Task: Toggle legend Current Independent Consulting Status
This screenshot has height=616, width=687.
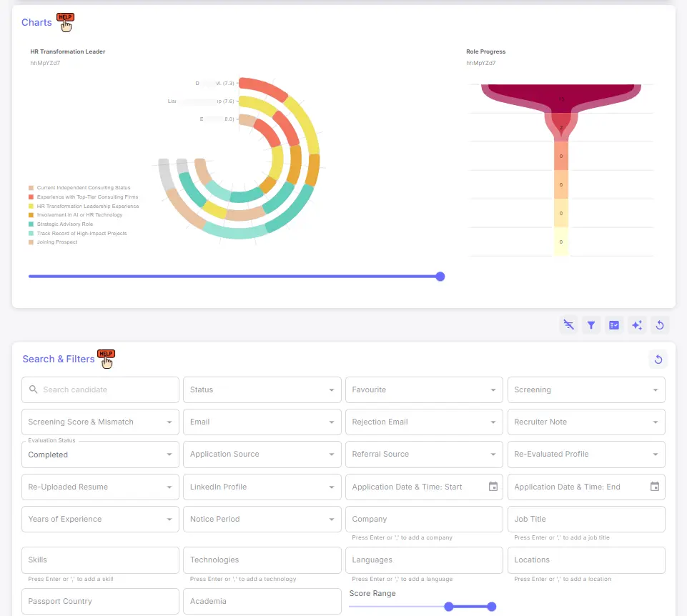Action: 79,187
